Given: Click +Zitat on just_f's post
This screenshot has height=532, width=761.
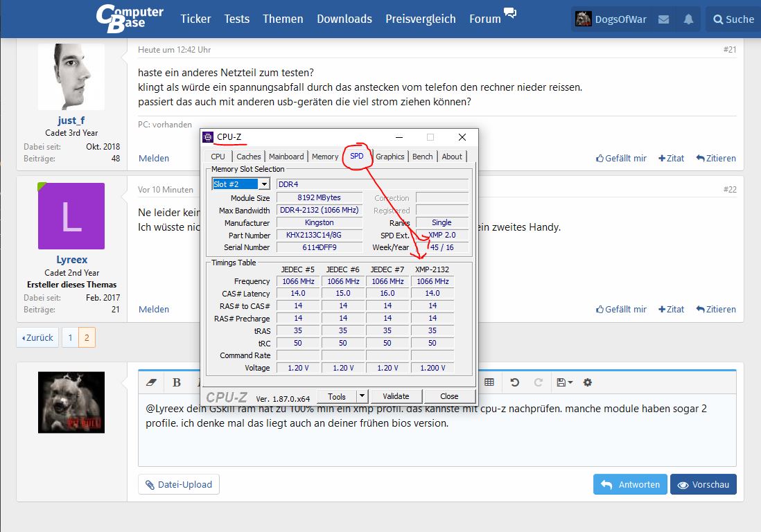Looking at the screenshot, I should pyautogui.click(x=671, y=158).
